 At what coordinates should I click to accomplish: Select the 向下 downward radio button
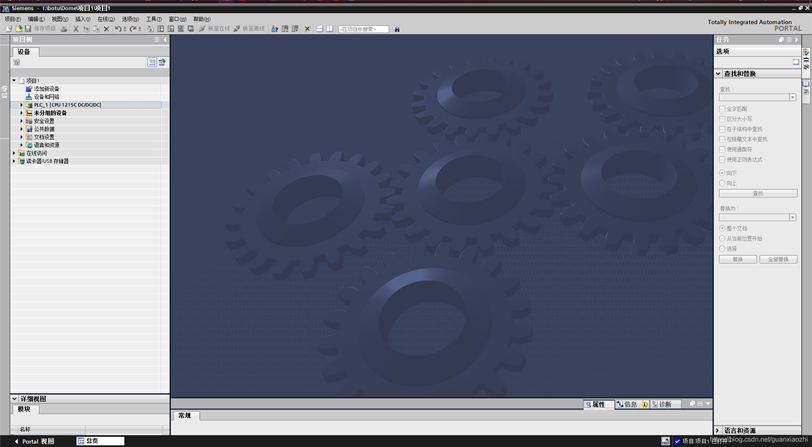pyautogui.click(x=722, y=173)
